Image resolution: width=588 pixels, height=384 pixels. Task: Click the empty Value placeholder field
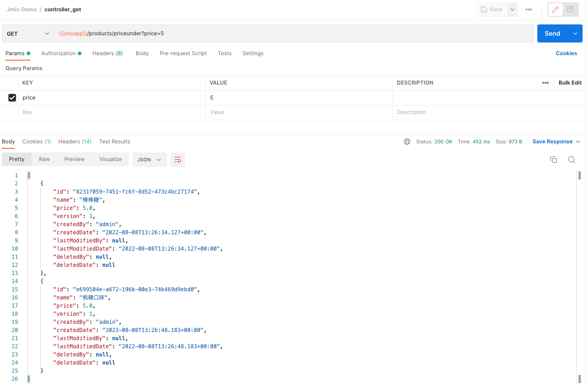[x=299, y=112]
